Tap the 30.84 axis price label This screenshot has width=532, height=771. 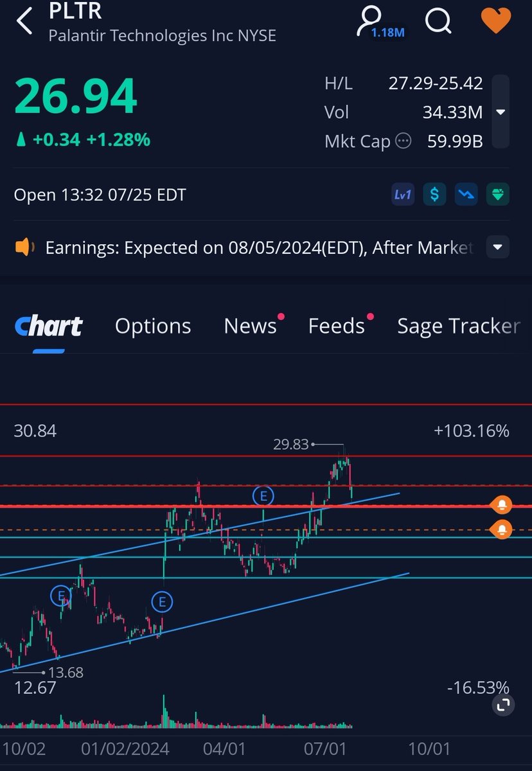click(35, 430)
